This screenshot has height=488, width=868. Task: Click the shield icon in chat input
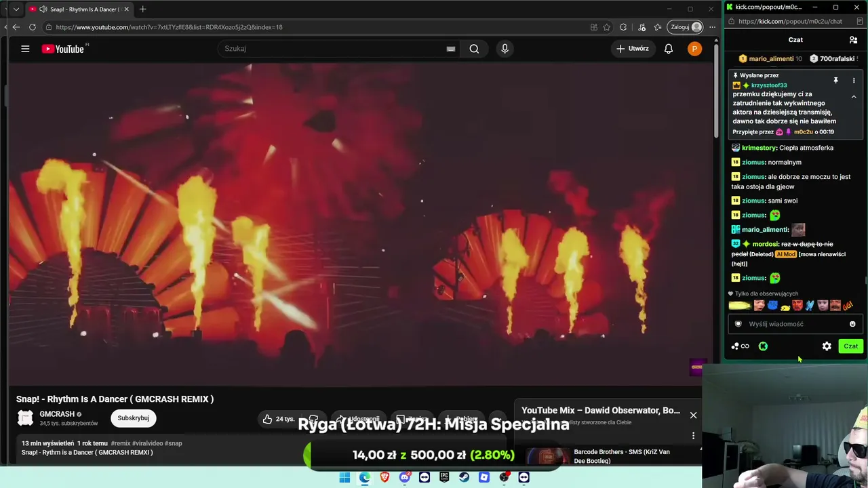(738, 324)
